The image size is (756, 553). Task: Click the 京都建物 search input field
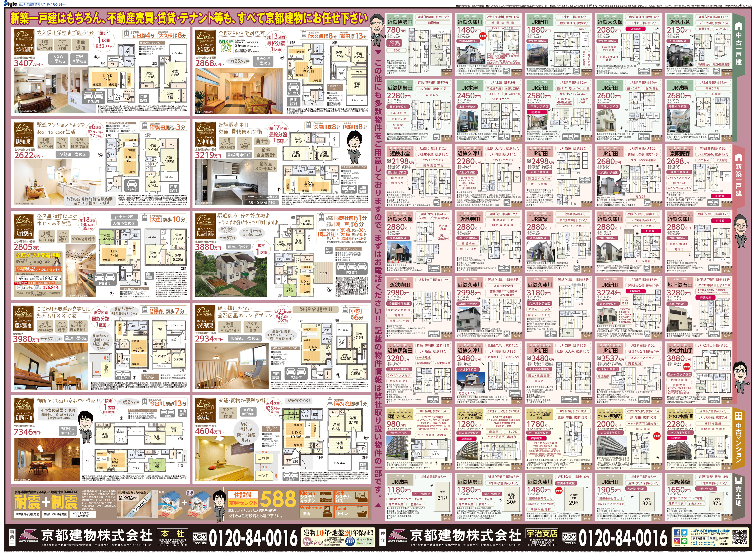(699, 538)
